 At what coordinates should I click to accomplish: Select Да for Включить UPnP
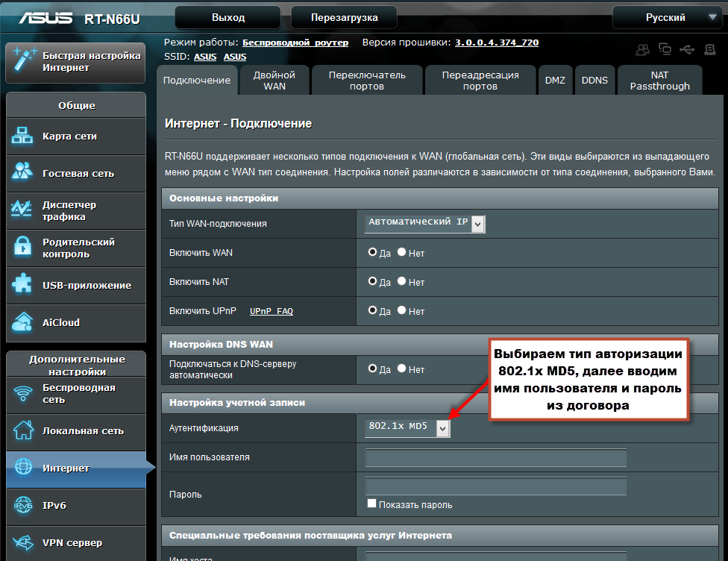click(x=372, y=310)
